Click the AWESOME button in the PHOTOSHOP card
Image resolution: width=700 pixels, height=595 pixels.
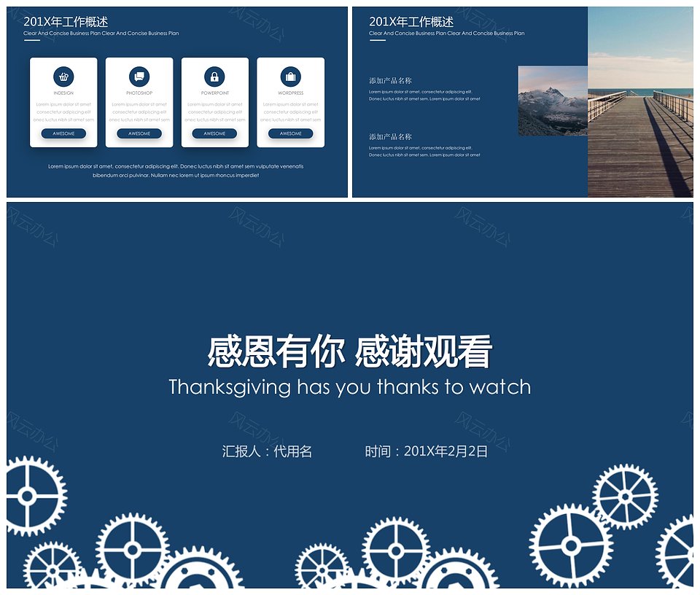coord(139,133)
